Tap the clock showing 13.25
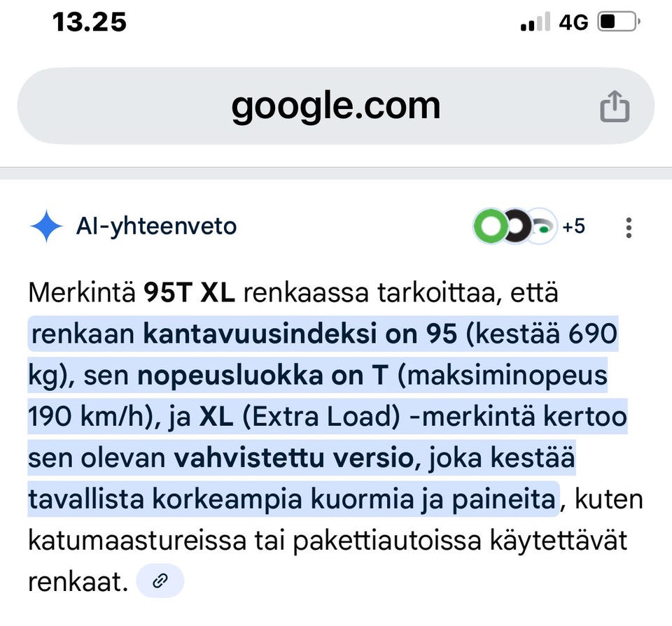Image resolution: width=672 pixels, height=626 pixels. [x=90, y=21]
